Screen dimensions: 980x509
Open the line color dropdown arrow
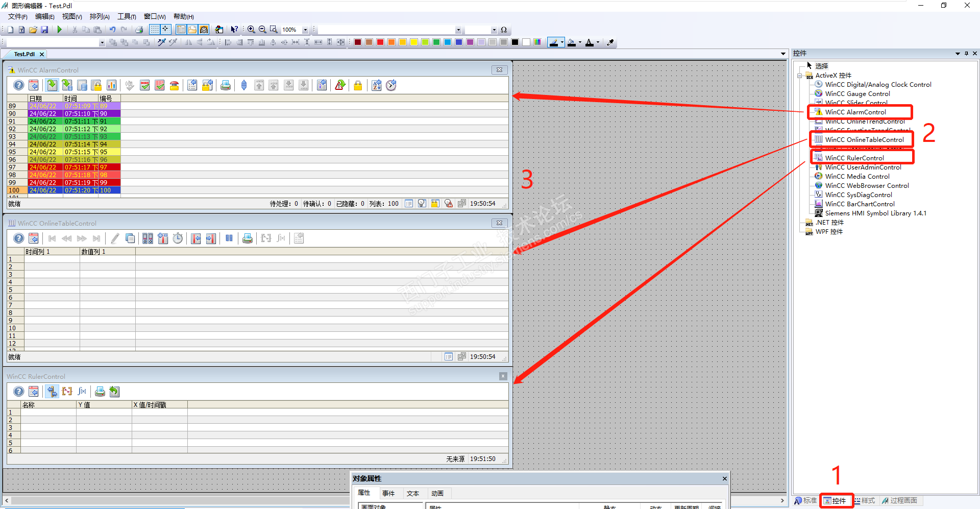[562, 42]
